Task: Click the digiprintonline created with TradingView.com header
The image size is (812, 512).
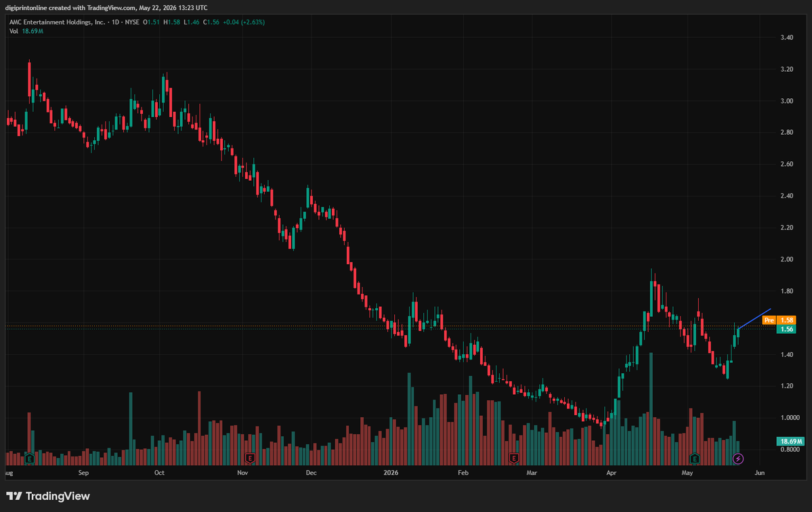Action: (106, 7)
